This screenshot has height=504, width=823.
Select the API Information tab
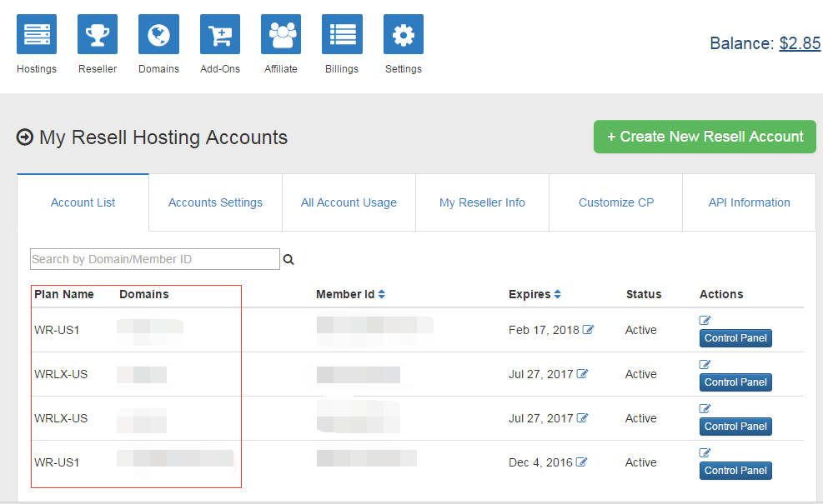749,202
